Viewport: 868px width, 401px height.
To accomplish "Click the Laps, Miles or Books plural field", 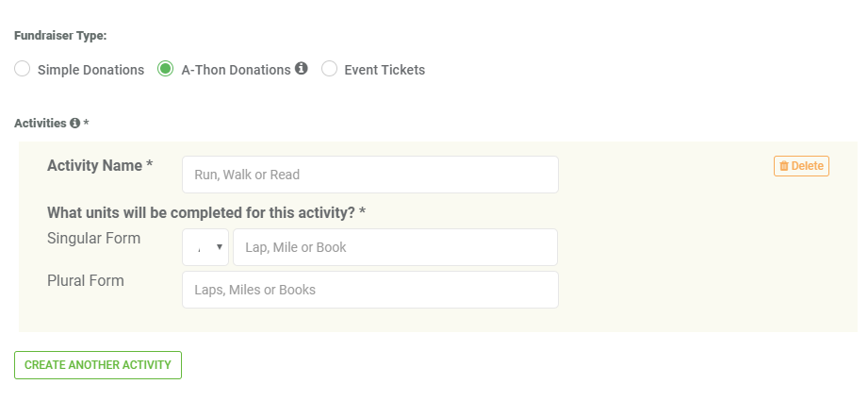I will tap(370, 290).
